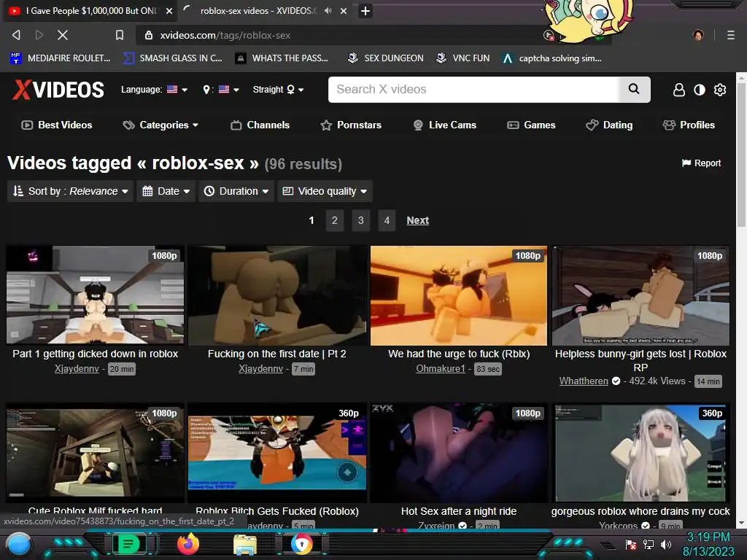
Task: Expand the Language dropdown
Action: click(x=154, y=90)
